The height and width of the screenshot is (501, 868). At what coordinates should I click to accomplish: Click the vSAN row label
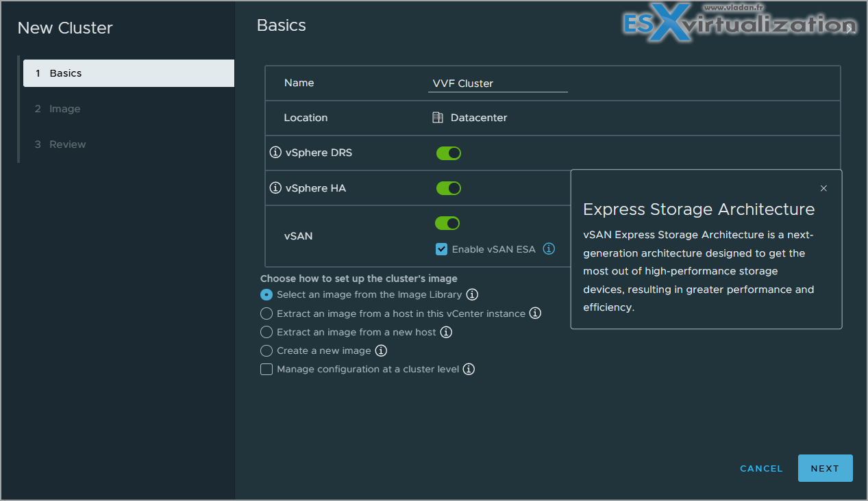(x=298, y=236)
